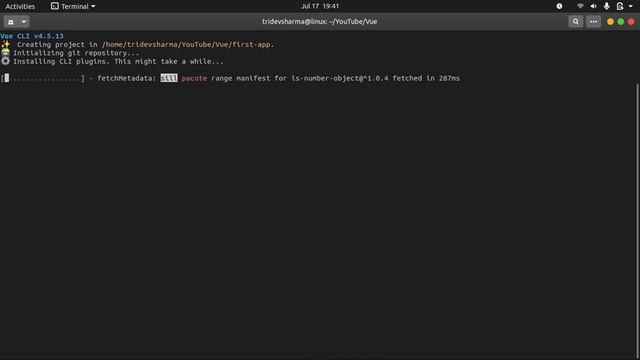Viewport: 640px width, 360px height.
Task: Open terminal search
Action: pos(576,22)
